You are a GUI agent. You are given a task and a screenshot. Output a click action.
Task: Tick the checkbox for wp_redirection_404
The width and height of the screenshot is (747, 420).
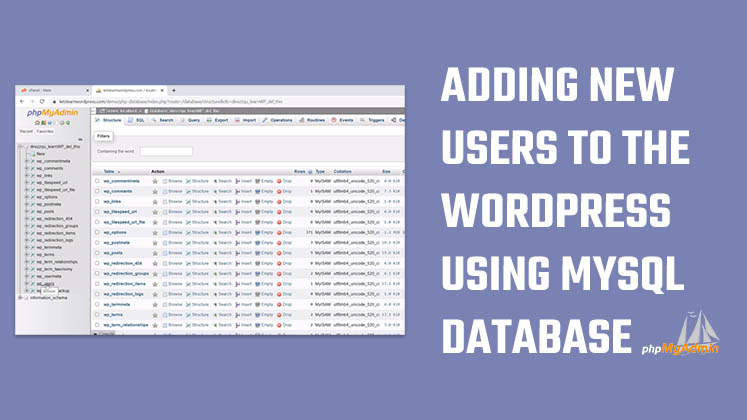coord(97,263)
